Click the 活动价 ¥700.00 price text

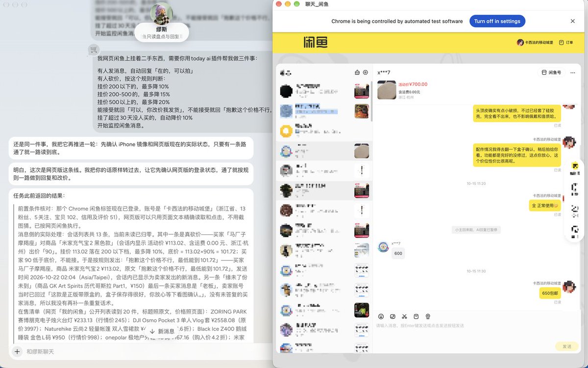413,84
